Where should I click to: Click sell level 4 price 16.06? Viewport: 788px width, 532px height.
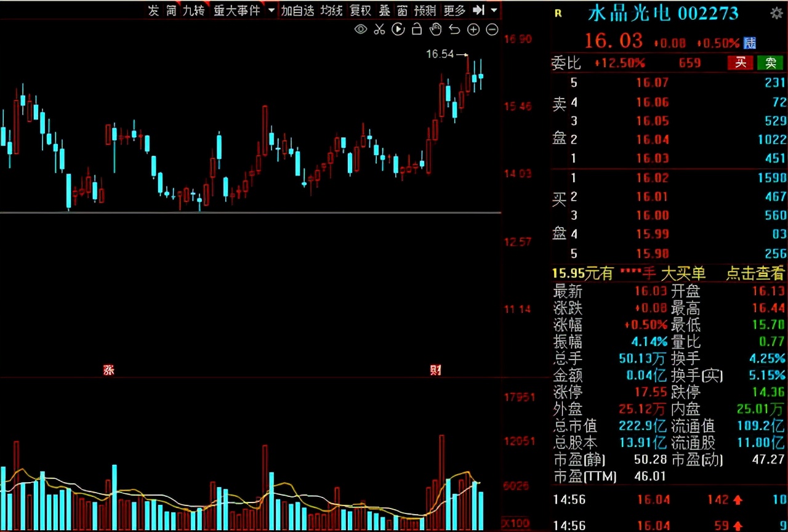[653, 102]
